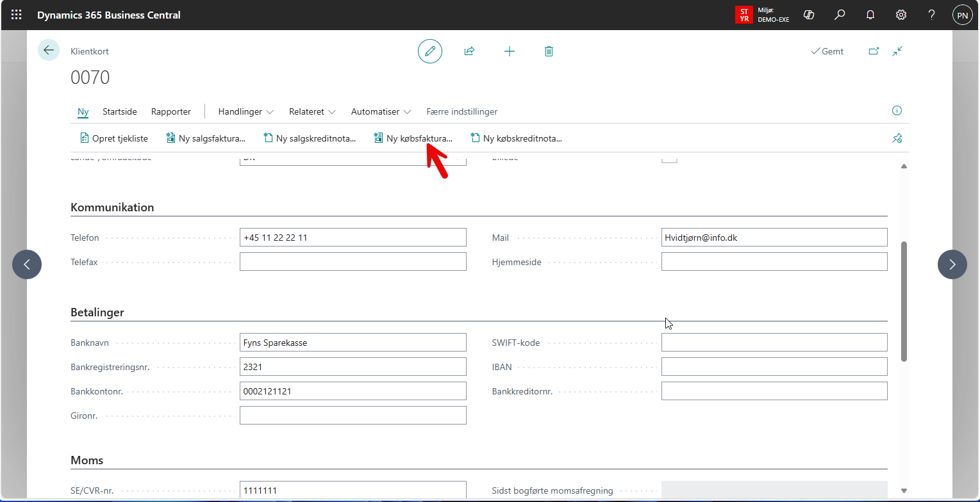Click the scrollbar down arrow
Screen dimensions: 980x502
tap(904, 491)
